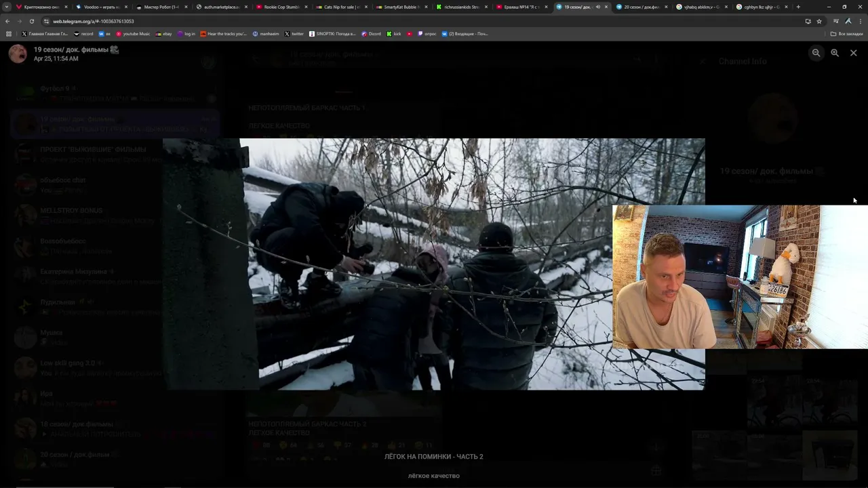This screenshot has height=488, width=868.
Task: Click the 'лёгкое качество' caption text
Action: click(x=434, y=476)
